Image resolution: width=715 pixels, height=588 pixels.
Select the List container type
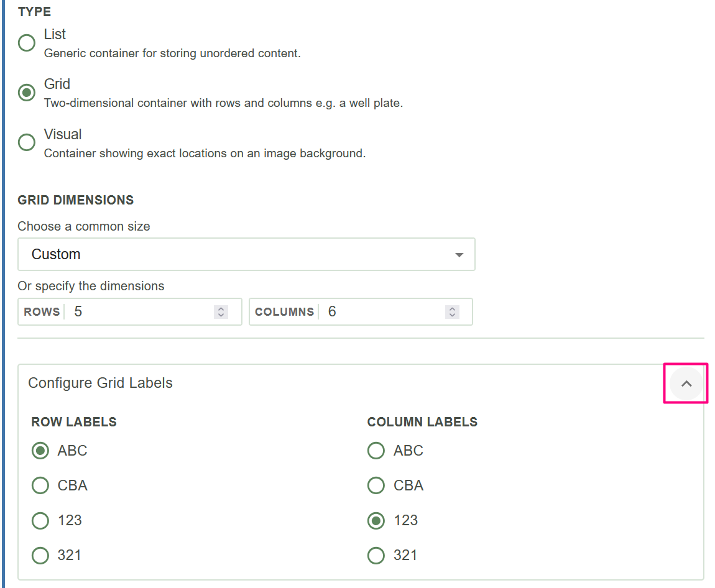(27, 43)
